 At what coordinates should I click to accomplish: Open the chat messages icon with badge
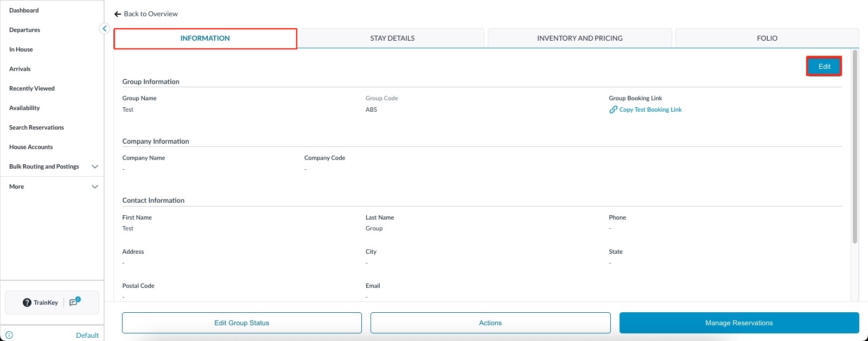click(74, 302)
